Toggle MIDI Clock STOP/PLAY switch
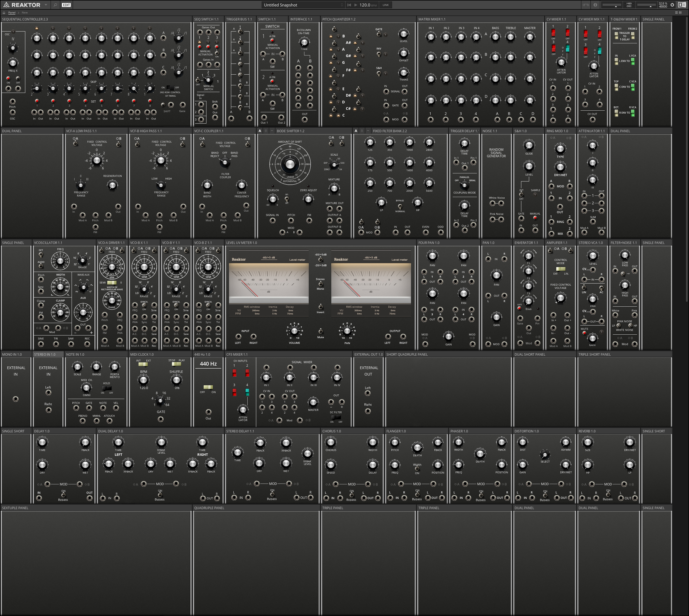The image size is (689, 616). 176,365
